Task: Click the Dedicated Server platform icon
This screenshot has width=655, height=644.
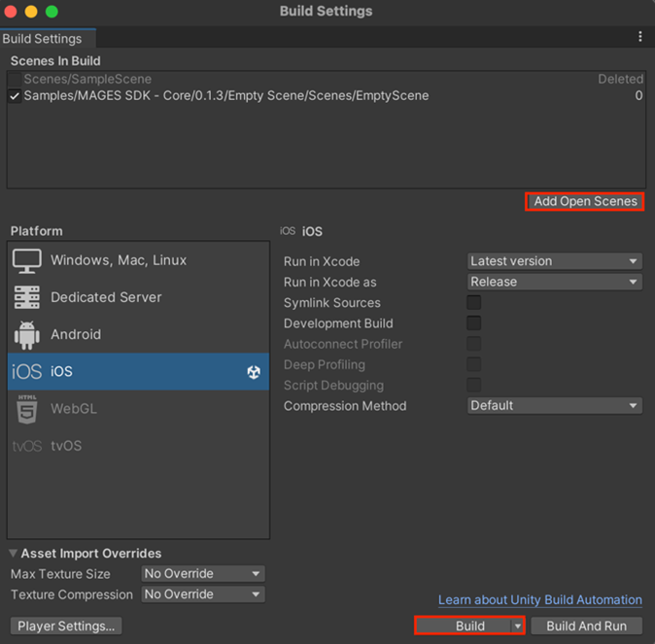Action: click(x=27, y=297)
